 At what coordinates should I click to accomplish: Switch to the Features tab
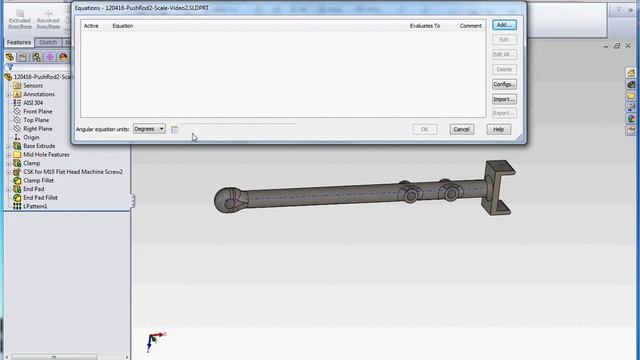[19, 42]
